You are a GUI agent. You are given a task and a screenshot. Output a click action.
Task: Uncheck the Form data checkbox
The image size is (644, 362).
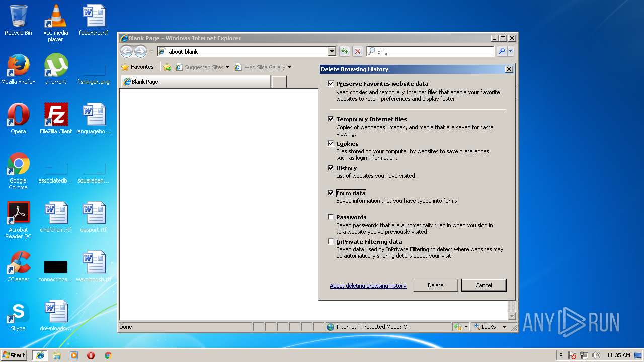(331, 193)
